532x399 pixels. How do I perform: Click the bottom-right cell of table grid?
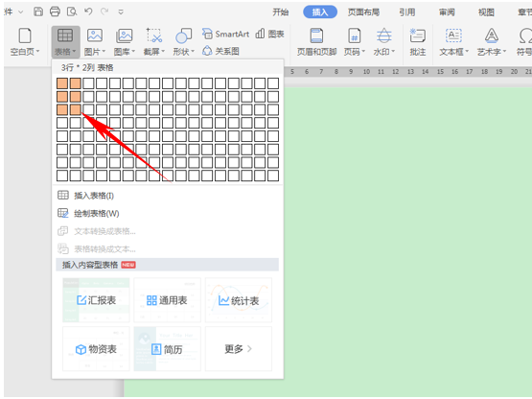(x=273, y=176)
